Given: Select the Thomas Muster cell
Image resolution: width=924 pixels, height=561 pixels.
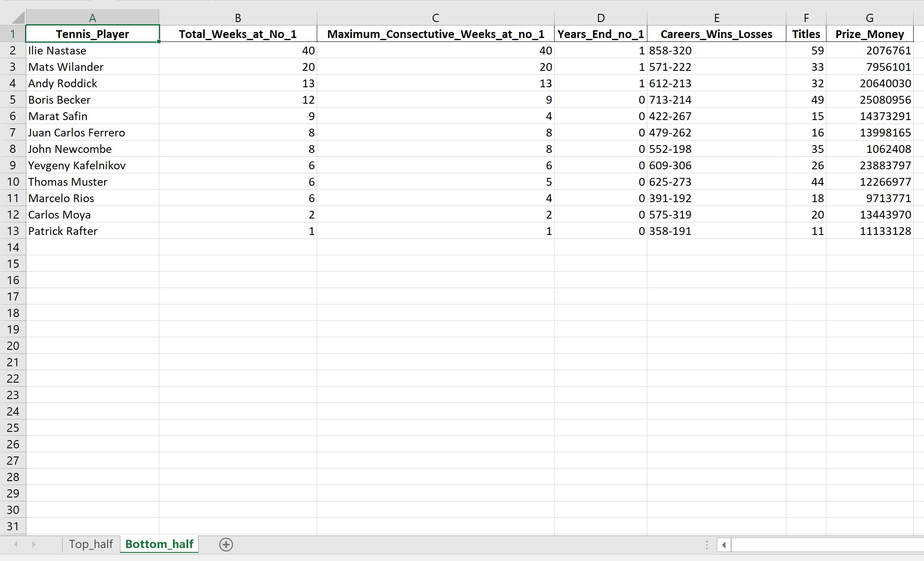Looking at the screenshot, I should pos(92,182).
